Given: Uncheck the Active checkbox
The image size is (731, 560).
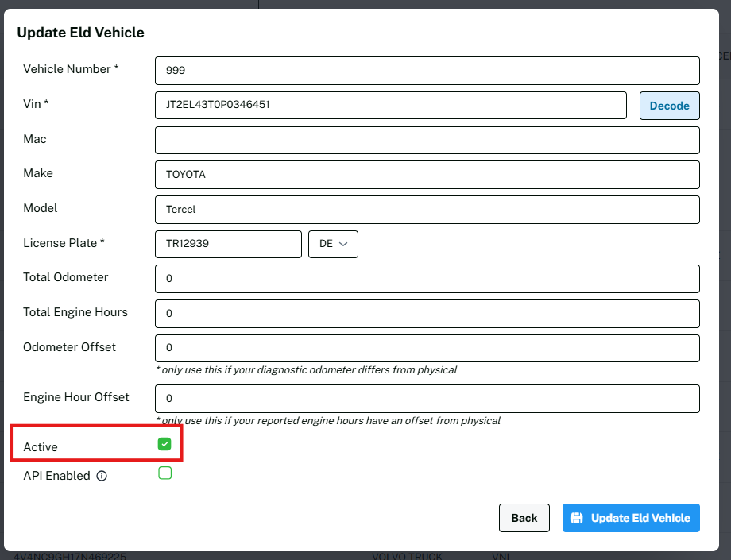Looking at the screenshot, I should (164, 444).
